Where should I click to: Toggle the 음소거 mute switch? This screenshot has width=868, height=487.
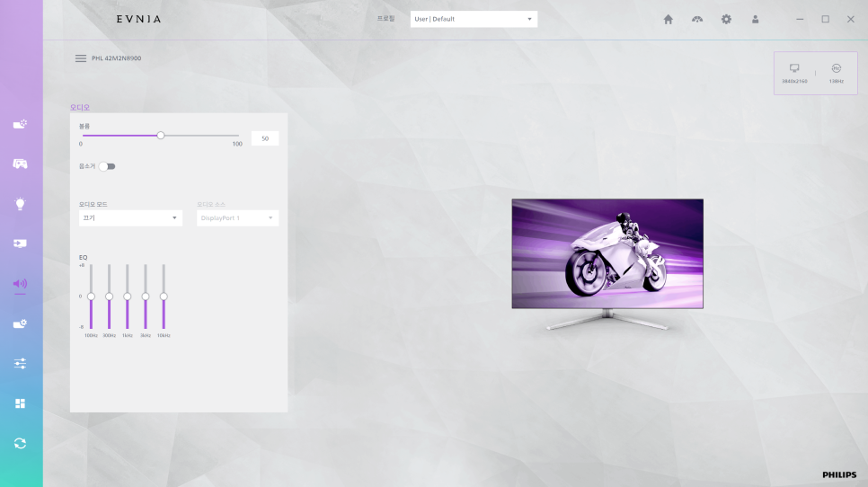[107, 166]
